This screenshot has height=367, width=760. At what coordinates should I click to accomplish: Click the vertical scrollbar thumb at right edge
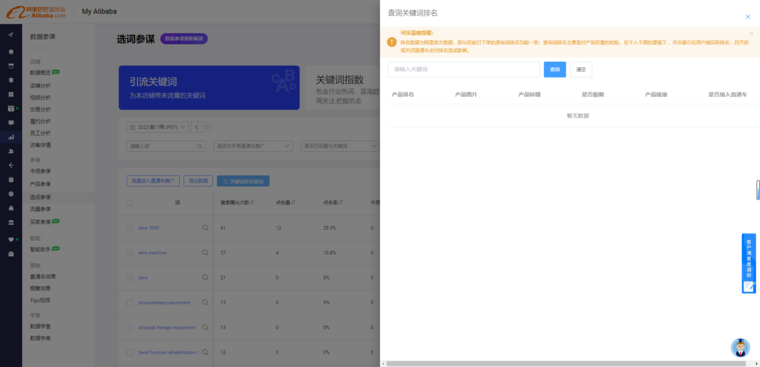click(x=758, y=190)
